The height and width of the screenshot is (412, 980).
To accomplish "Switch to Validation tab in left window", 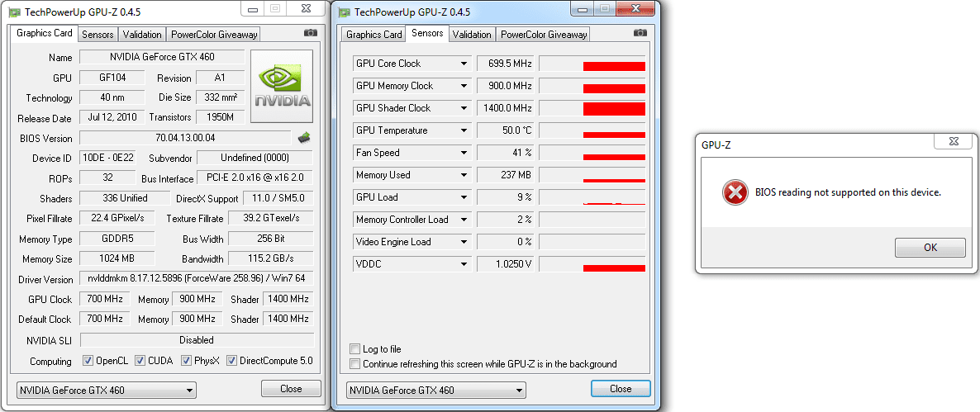I will (142, 35).
